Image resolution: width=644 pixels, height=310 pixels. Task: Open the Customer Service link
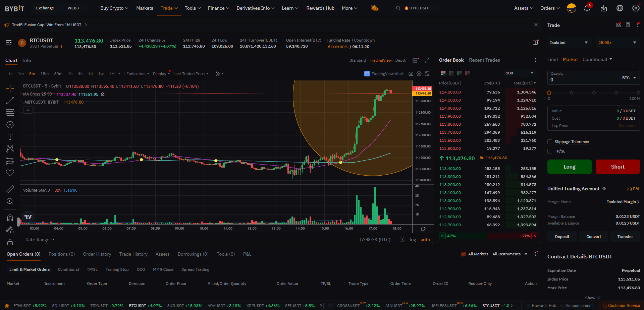click(621, 306)
